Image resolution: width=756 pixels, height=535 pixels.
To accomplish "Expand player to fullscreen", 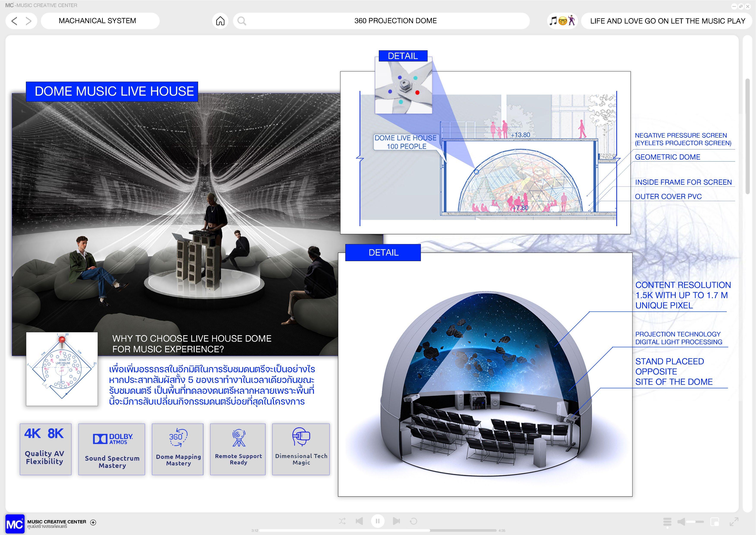I will pos(734,521).
